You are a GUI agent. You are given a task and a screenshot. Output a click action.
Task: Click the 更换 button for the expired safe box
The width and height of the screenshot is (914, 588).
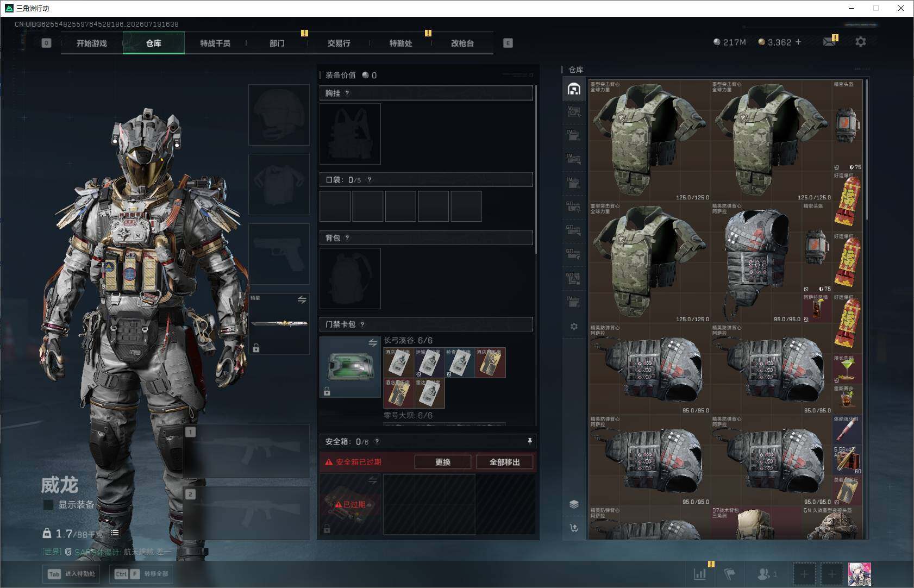[x=443, y=462]
